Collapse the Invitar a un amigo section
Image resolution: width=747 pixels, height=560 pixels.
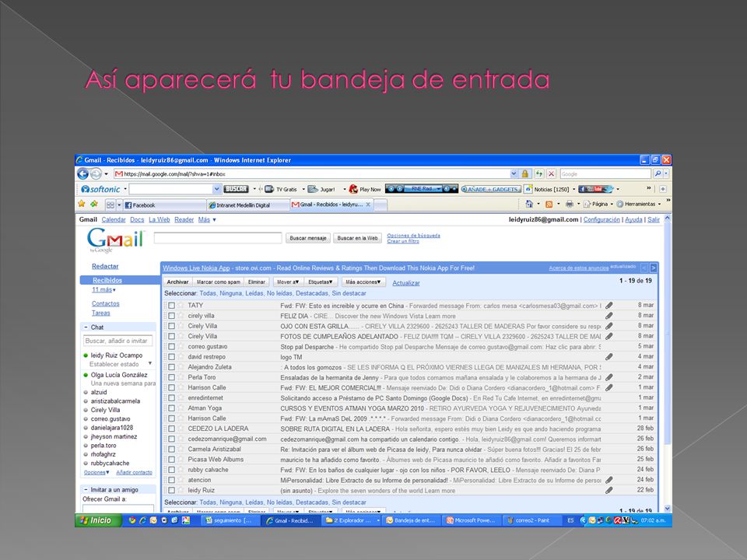86,489
